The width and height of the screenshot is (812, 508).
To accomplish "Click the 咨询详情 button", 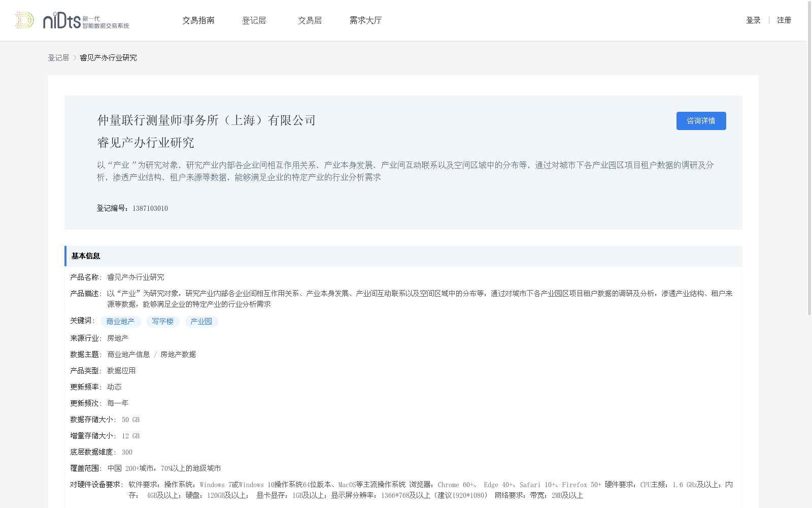I will pos(701,121).
